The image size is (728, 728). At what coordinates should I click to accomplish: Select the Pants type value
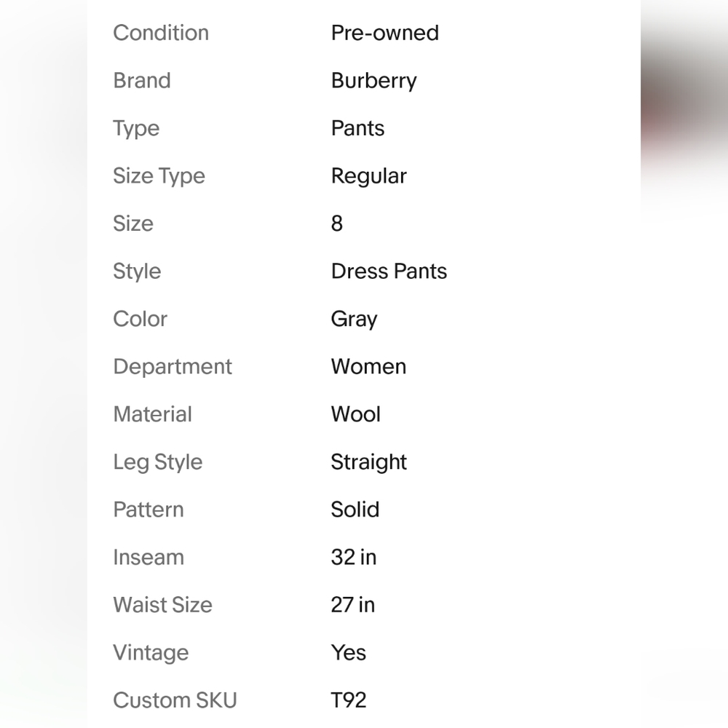[357, 128]
